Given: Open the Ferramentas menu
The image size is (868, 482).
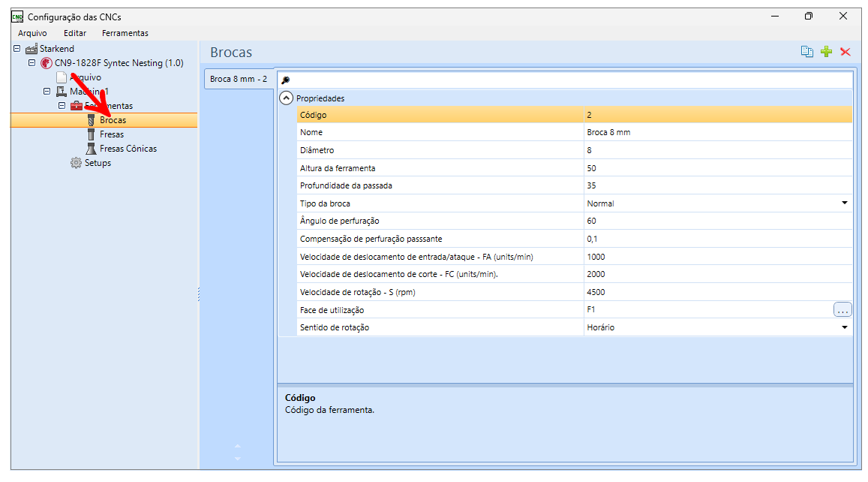Looking at the screenshot, I should 125,33.
